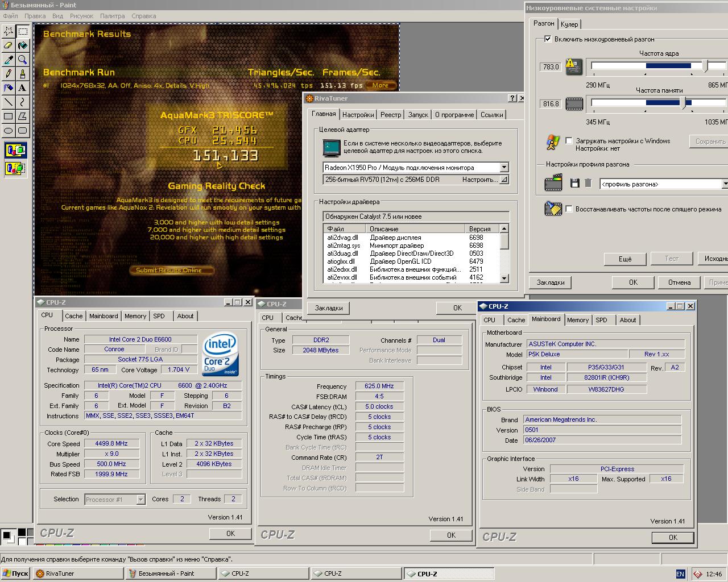
Task: Open the Правка menu in Paint
Action: tap(35, 16)
